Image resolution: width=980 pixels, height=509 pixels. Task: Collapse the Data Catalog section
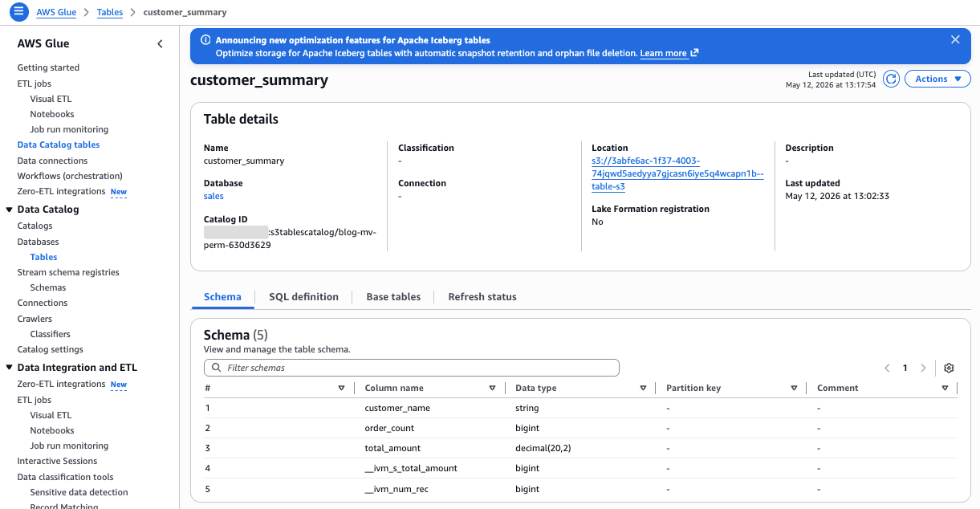9,210
